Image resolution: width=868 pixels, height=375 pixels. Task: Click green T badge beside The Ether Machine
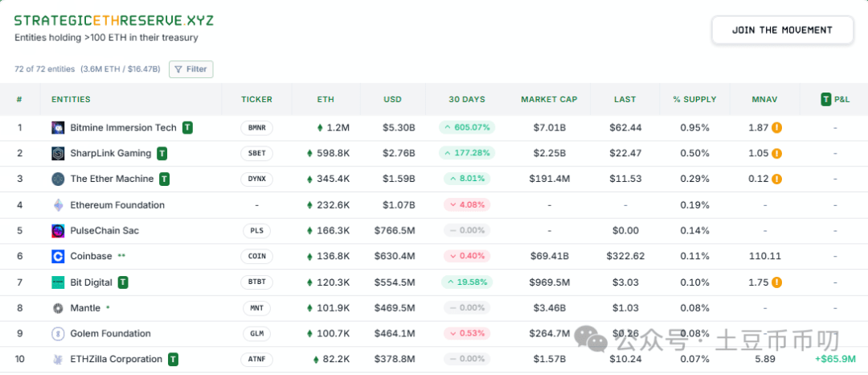coord(165,179)
